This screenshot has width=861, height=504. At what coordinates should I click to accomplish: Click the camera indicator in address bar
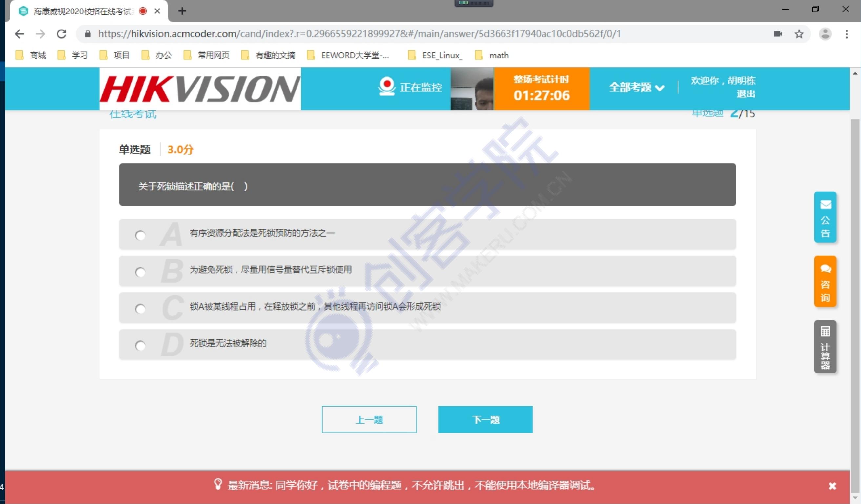coord(778,34)
